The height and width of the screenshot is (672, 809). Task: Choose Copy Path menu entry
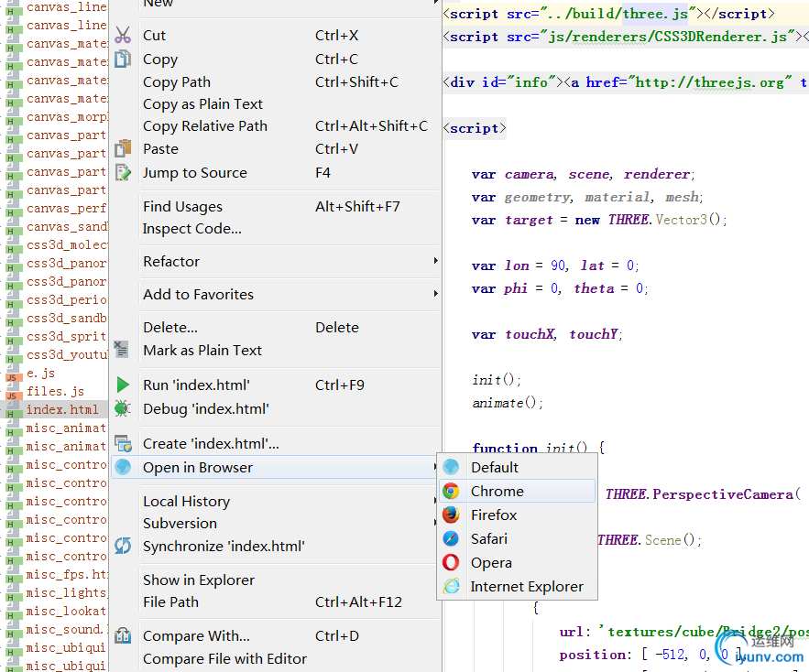click(276, 82)
